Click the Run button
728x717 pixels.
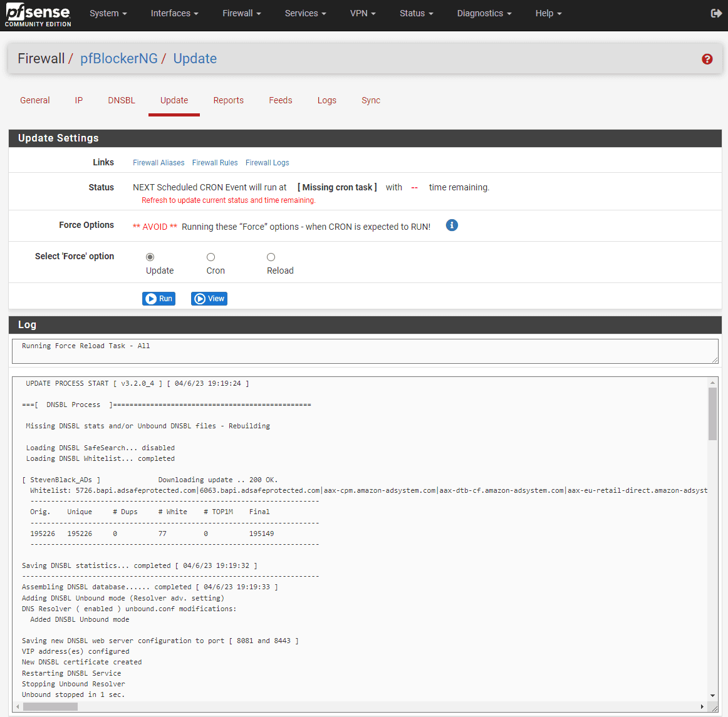click(159, 299)
